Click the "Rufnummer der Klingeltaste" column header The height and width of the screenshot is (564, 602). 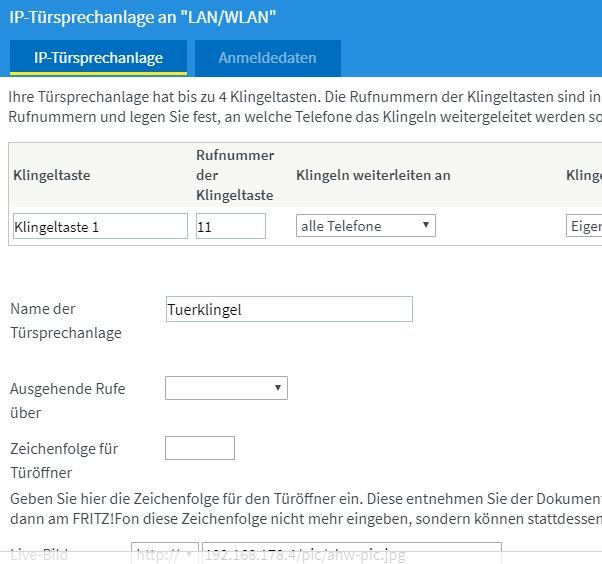(235, 175)
